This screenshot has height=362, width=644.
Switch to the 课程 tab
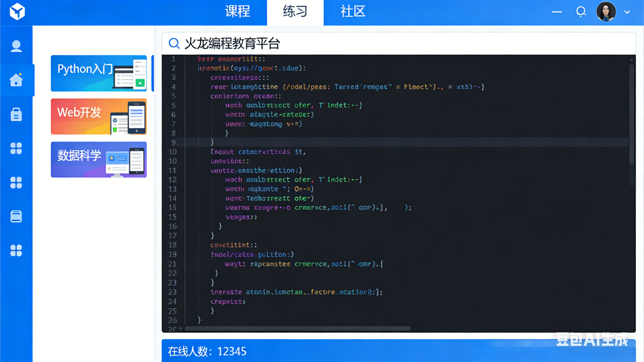pos(238,12)
